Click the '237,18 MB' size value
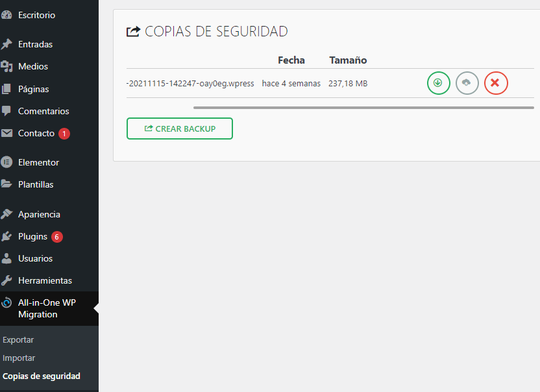Image resolution: width=540 pixels, height=392 pixels. (x=348, y=83)
